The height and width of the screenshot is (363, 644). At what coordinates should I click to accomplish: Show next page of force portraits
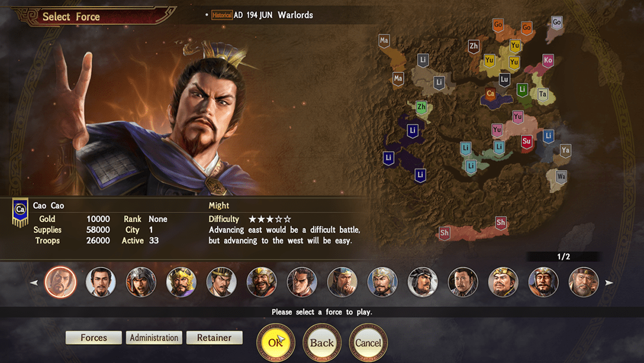(x=609, y=283)
